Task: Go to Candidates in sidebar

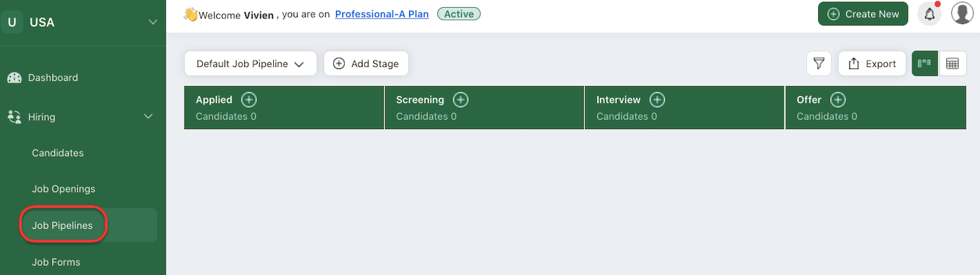Action: click(x=58, y=153)
